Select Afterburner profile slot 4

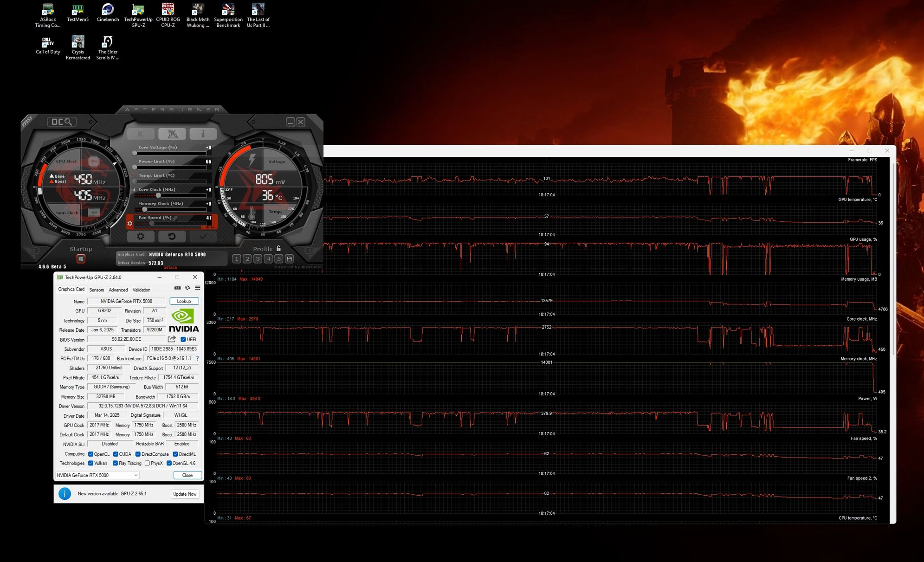(x=268, y=258)
